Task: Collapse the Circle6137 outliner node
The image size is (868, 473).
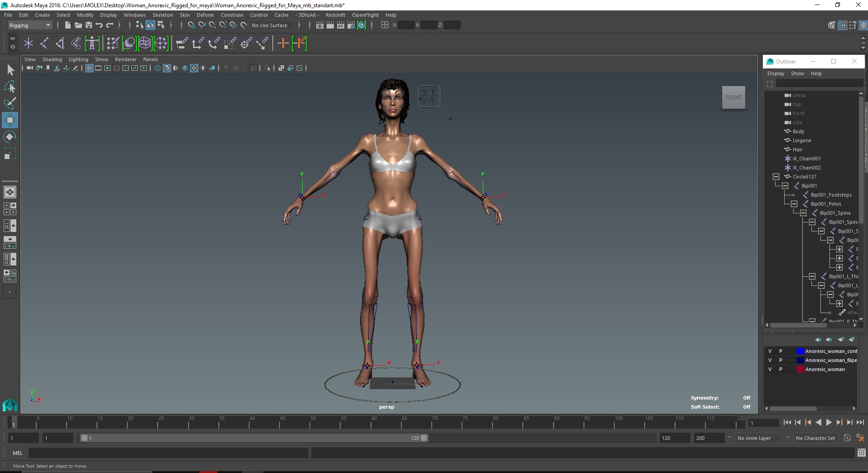Action: 776,177
